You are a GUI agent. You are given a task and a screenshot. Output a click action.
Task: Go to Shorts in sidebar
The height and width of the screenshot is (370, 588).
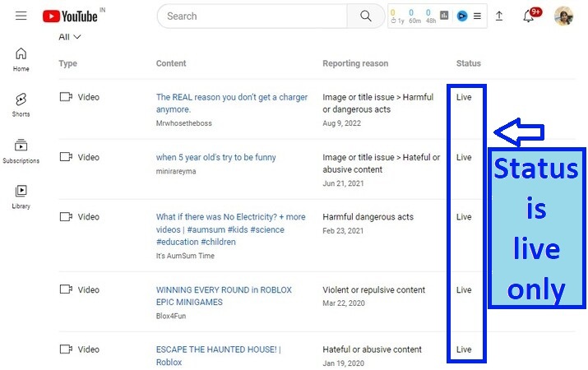21,104
